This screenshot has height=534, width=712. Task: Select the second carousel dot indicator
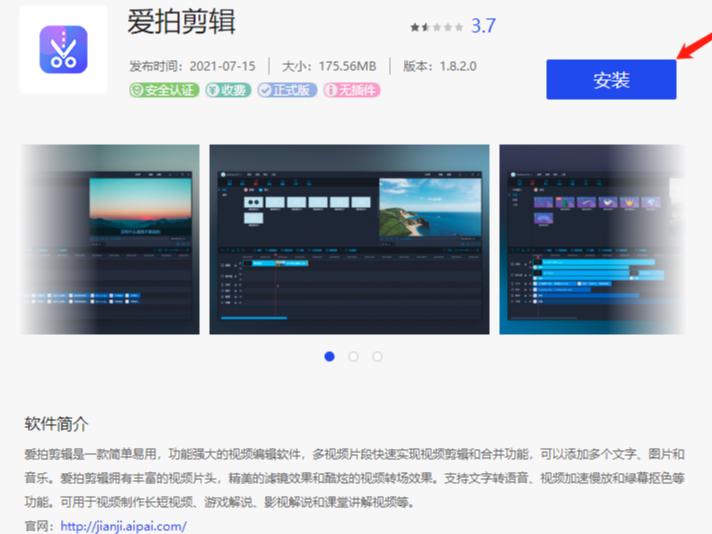click(x=353, y=356)
